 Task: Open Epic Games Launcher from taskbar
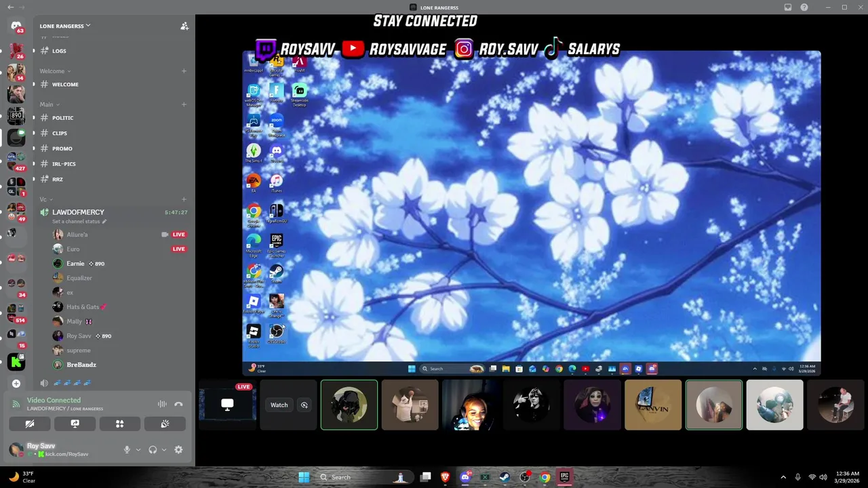point(564,477)
